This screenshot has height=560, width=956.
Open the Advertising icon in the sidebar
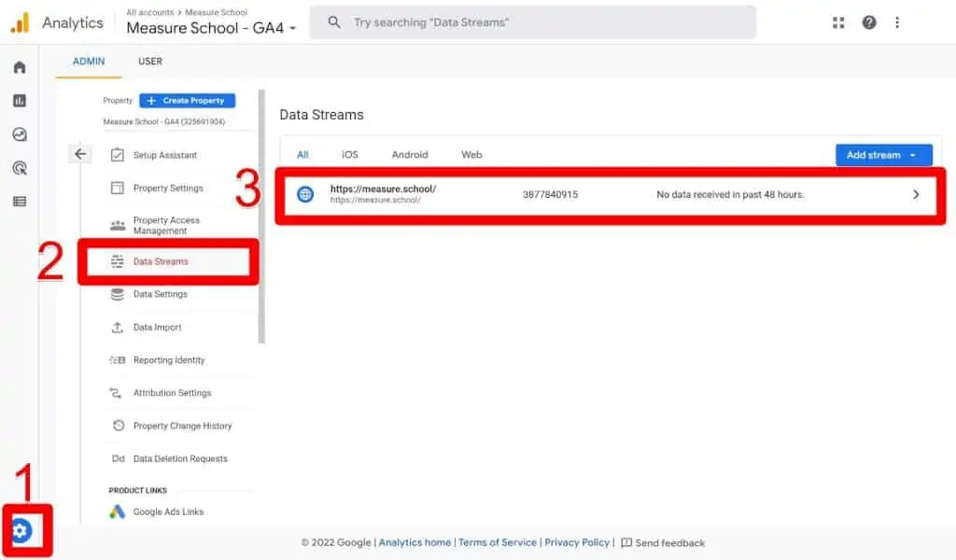(x=19, y=167)
